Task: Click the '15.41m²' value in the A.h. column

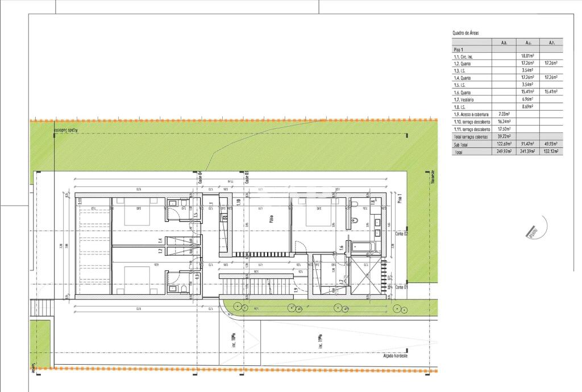Action: click(551, 91)
